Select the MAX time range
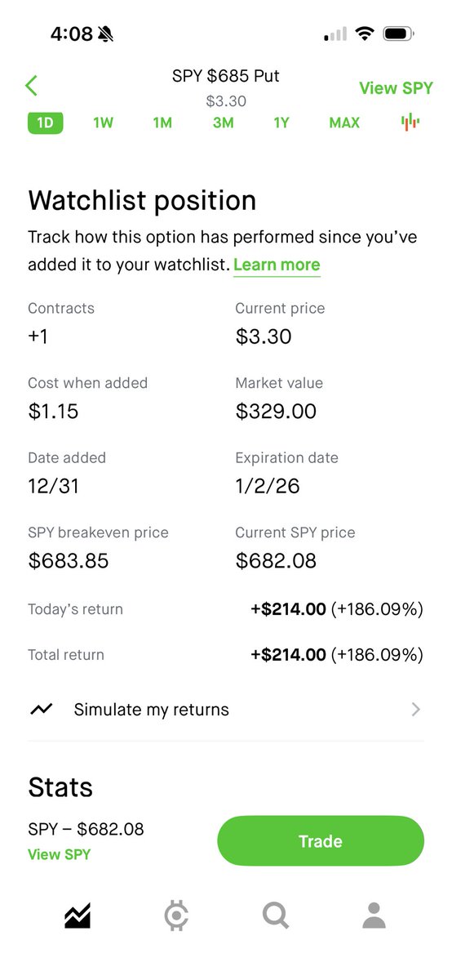 click(x=344, y=122)
